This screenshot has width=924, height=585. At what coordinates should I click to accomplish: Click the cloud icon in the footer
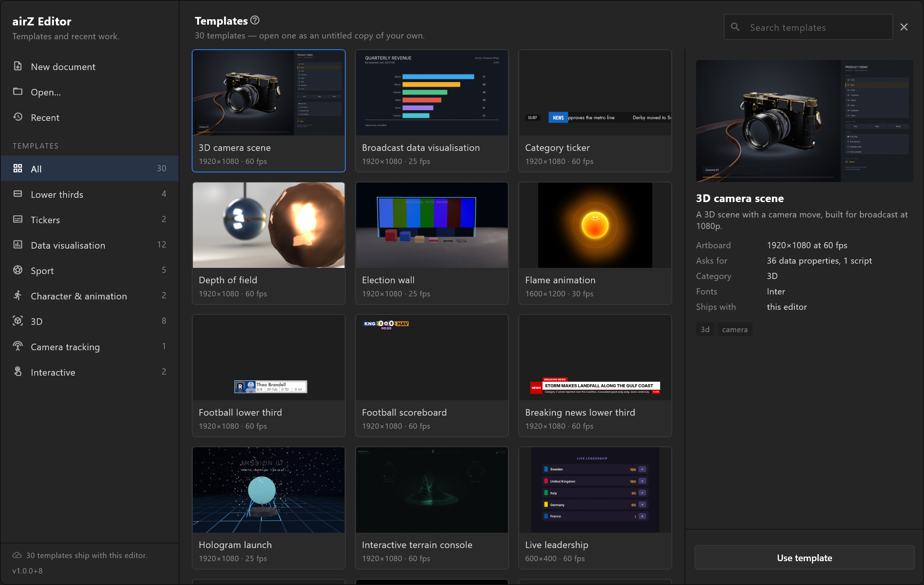[17, 555]
